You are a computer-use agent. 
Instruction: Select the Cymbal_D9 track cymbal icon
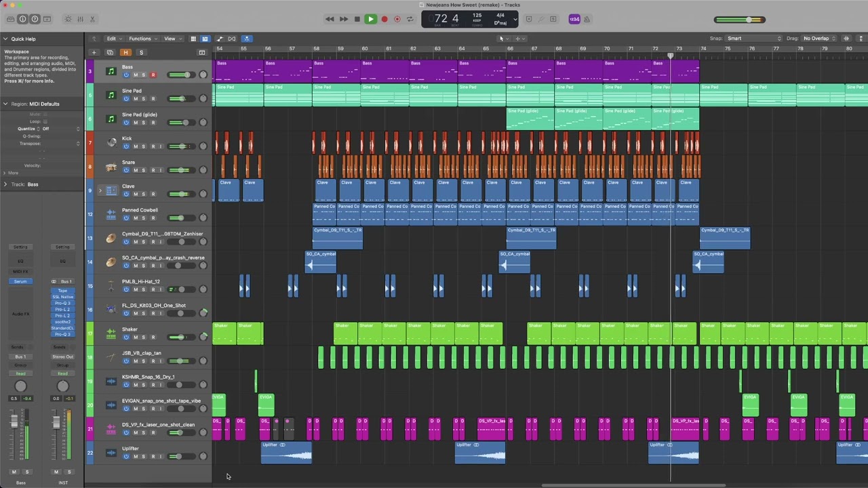[x=111, y=238]
